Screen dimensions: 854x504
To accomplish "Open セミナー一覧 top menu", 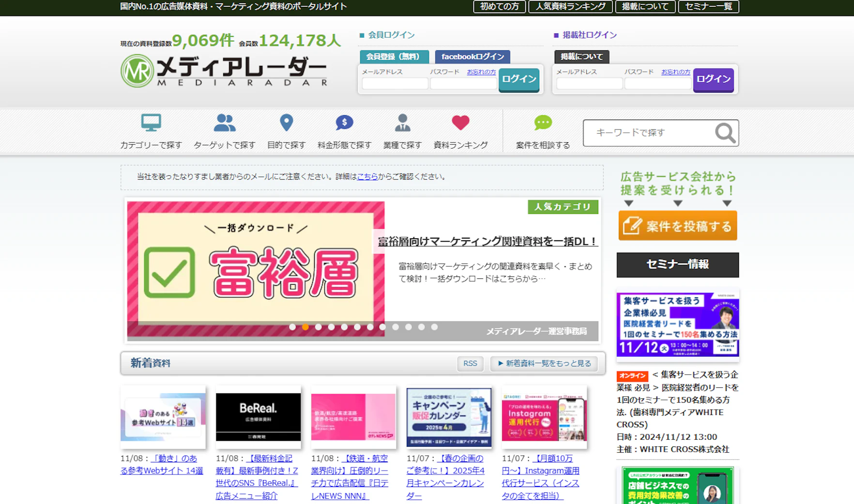I will point(709,7).
